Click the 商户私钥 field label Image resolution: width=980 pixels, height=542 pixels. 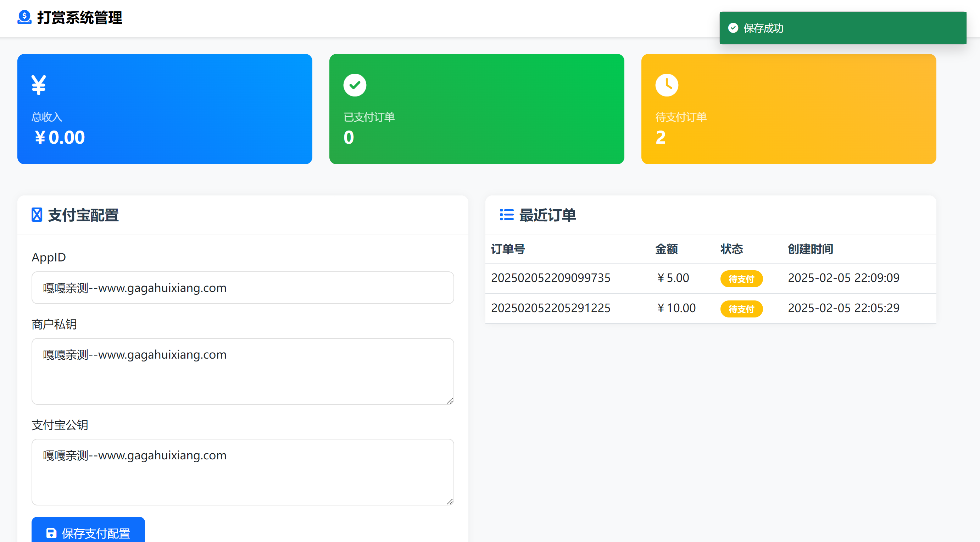coord(54,324)
